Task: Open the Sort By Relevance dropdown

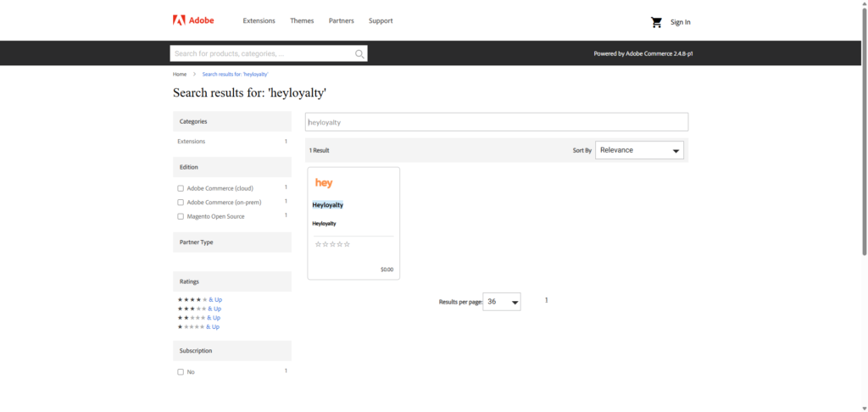Action: 639,150
